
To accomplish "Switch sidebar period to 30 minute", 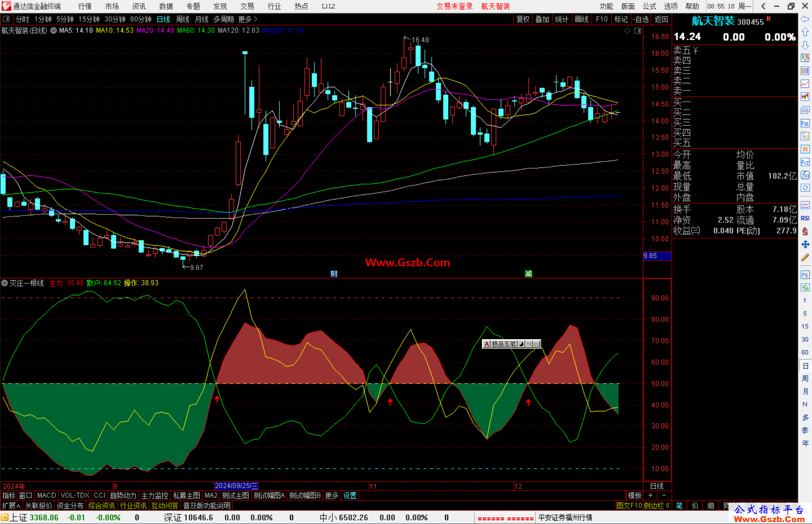I will pyautogui.click(x=805, y=339).
